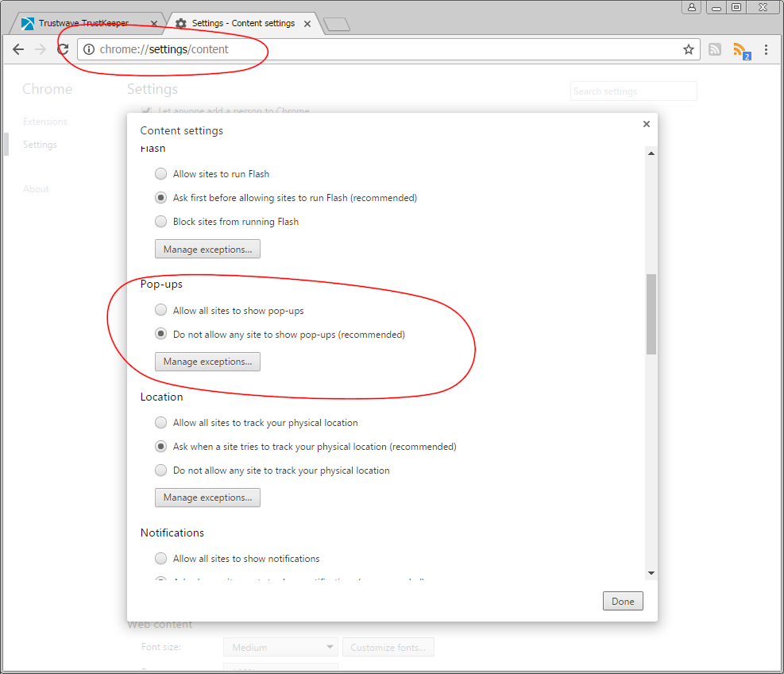
Task: Close the Settings - Content settings tab
Action: point(307,24)
